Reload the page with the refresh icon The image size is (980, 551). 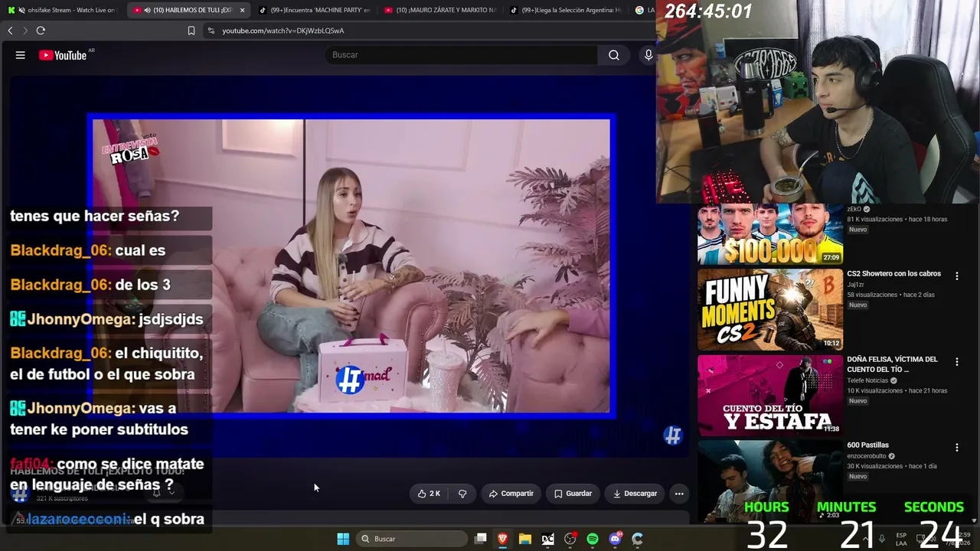41,31
